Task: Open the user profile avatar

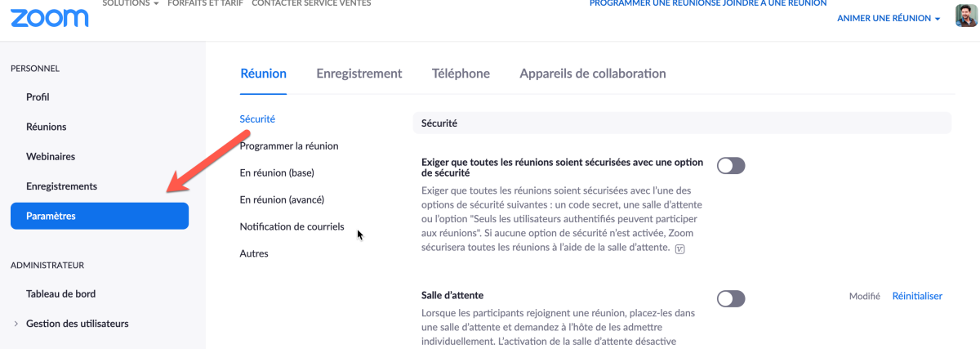Action: tap(965, 16)
